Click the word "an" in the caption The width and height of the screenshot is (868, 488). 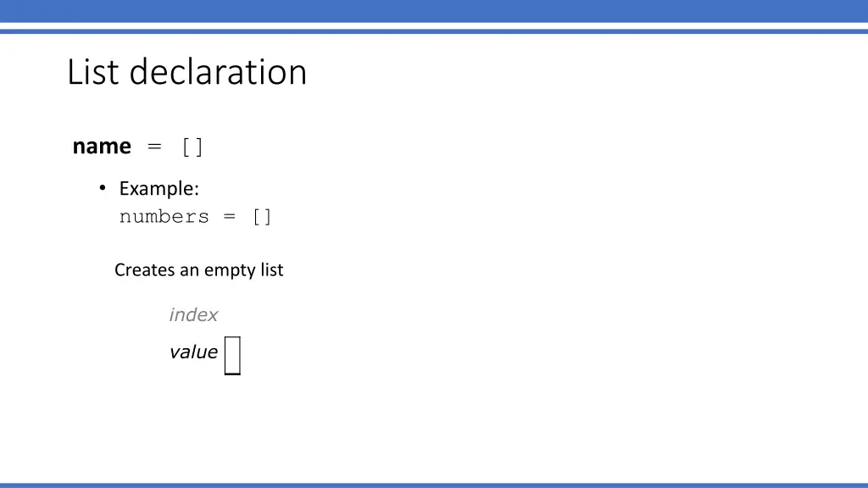tap(189, 271)
